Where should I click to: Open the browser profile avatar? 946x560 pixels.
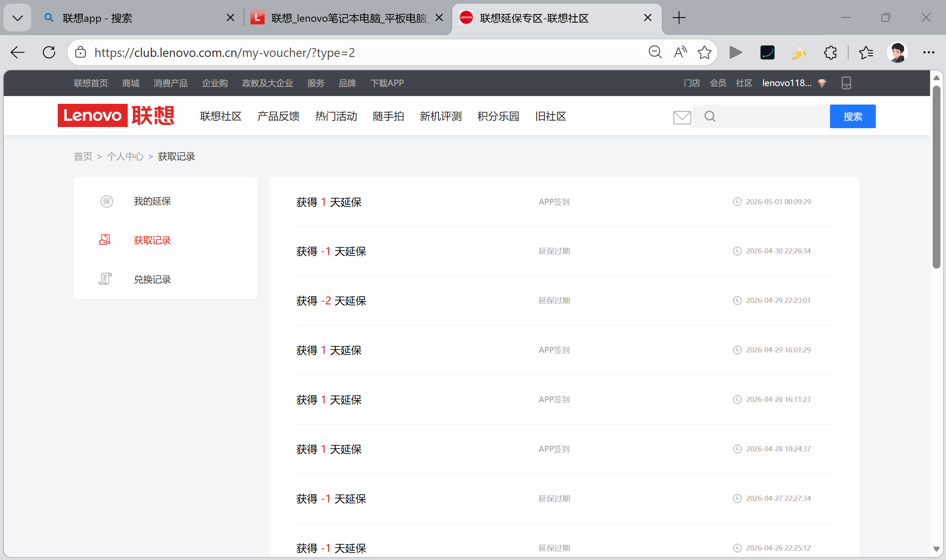[897, 52]
